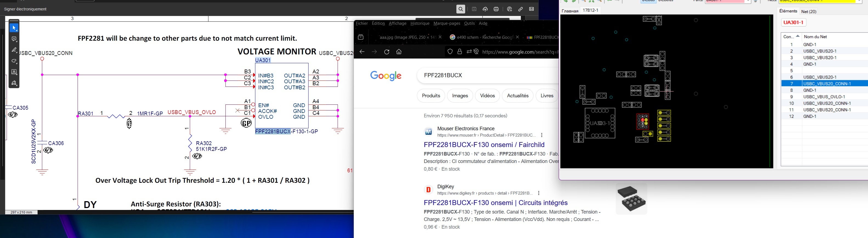Open Historique menu in Firefox
868x238 pixels.
click(420, 23)
